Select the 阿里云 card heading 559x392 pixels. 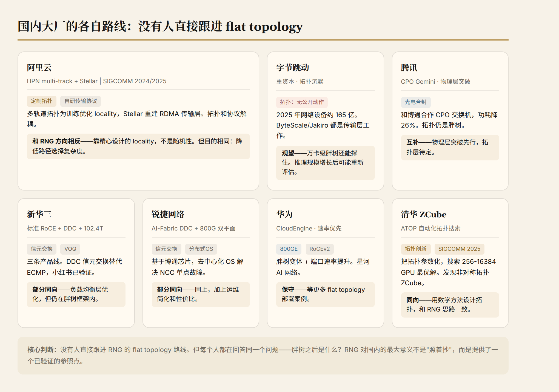coord(39,68)
